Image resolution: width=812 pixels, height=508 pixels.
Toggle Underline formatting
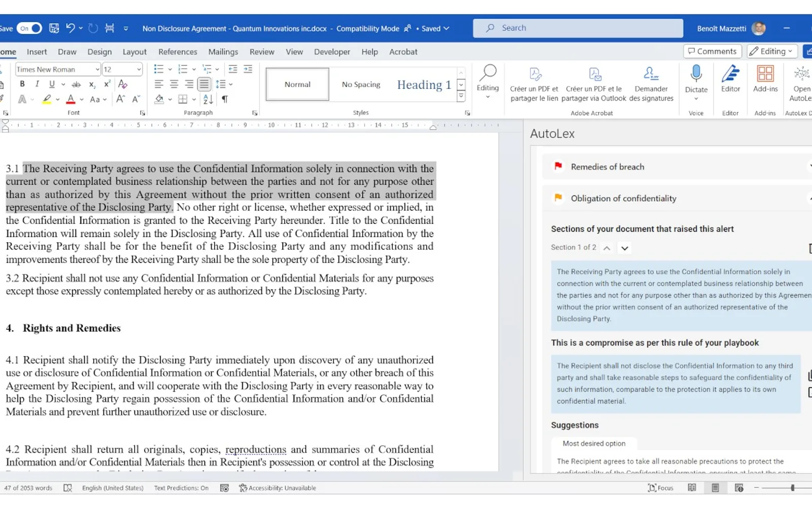pos(52,84)
